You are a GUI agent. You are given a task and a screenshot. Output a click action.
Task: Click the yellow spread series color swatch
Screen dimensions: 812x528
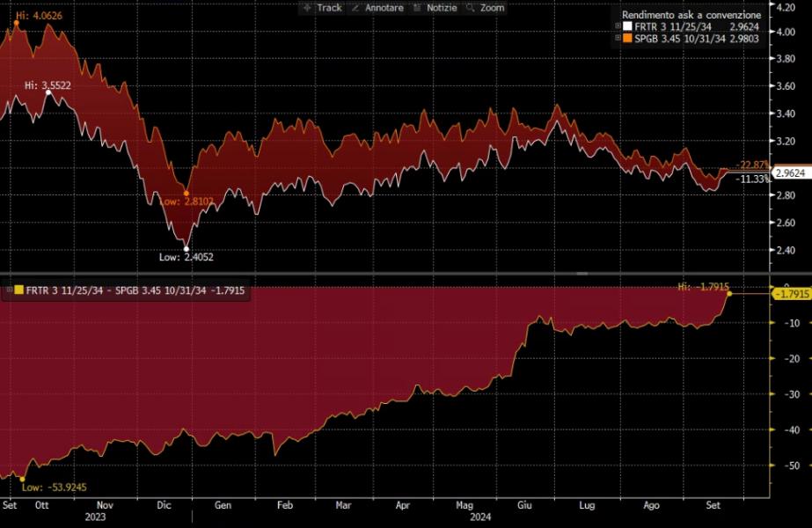point(18,290)
